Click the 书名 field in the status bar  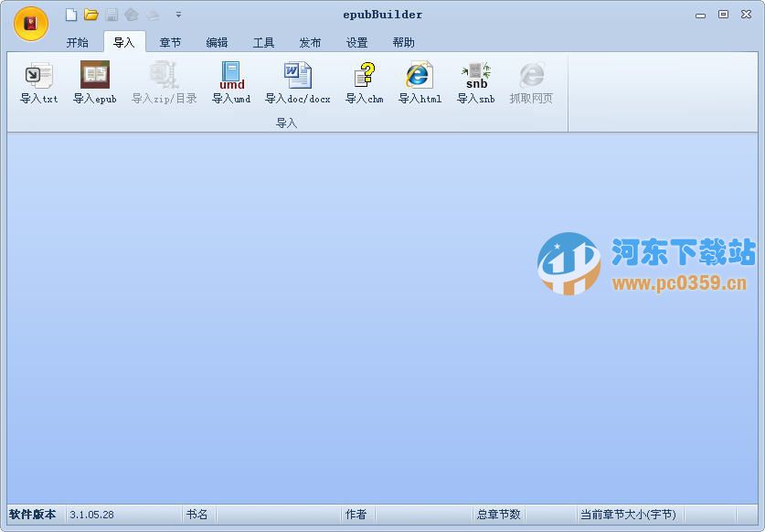pyautogui.click(x=197, y=515)
